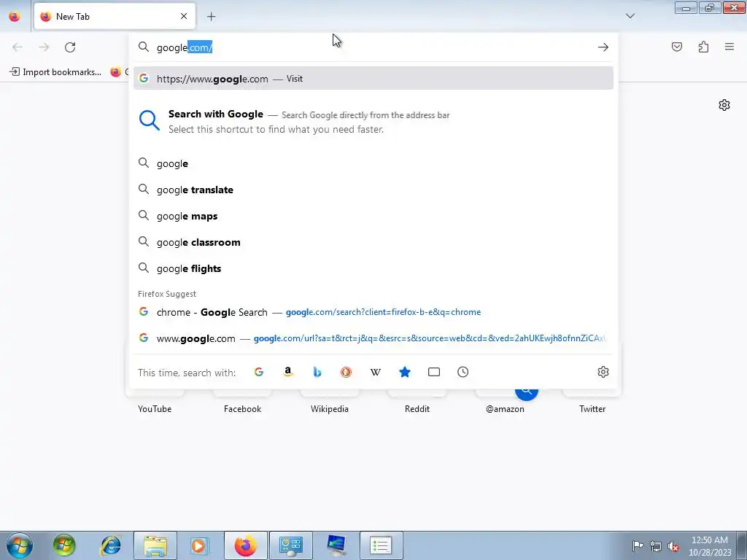Viewport: 747px width, 560px height.
Task: Open Windows Media Player from taskbar
Action: tap(199, 545)
